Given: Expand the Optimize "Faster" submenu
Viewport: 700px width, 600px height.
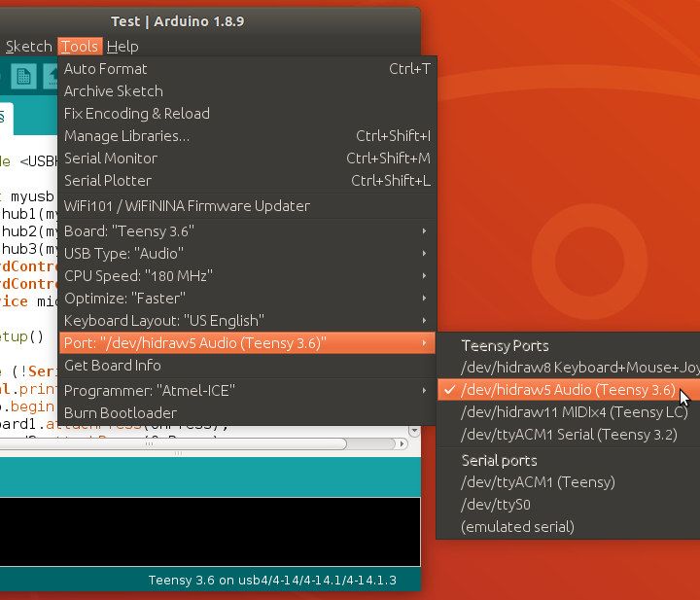Looking at the screenshot, I should tap(247, 299).
